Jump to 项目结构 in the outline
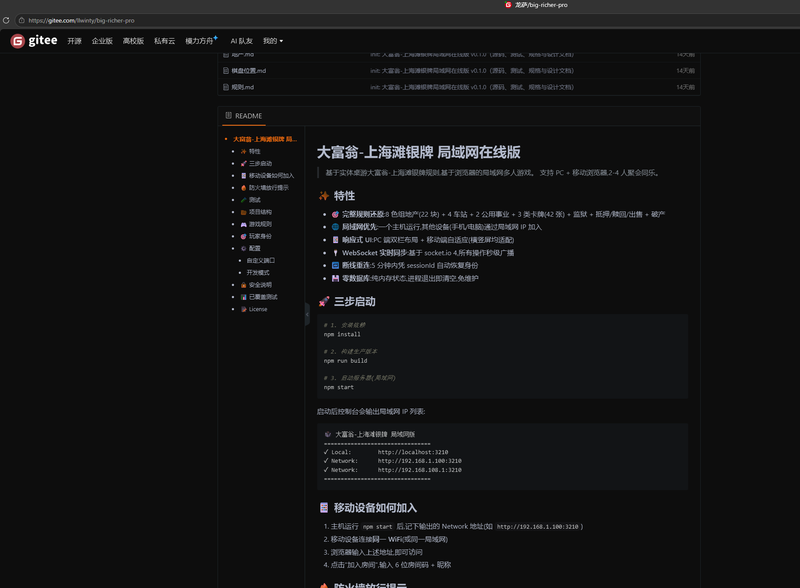 coord(260,212)
